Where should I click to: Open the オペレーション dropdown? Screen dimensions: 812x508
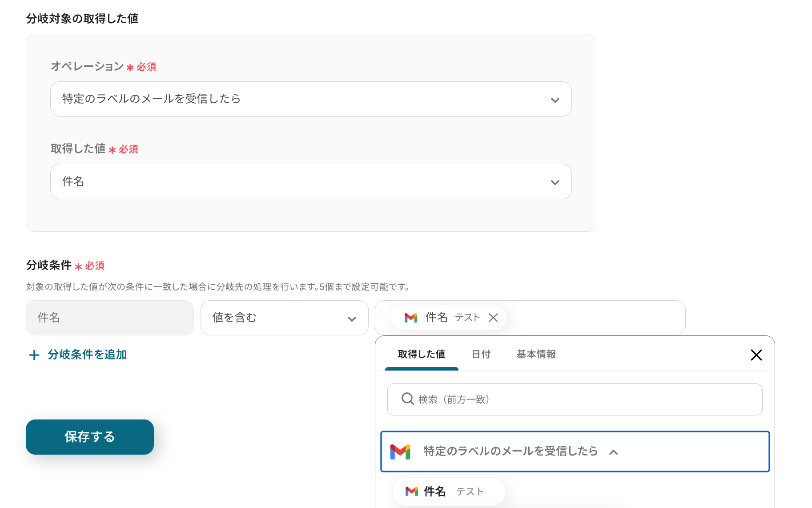[311, 99]
